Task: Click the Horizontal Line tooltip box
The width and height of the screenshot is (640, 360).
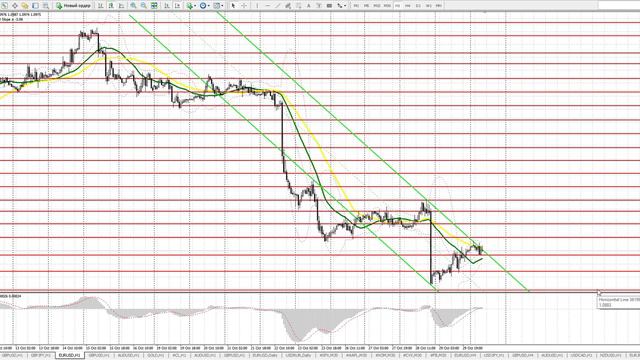Action: tap(618, 302)
